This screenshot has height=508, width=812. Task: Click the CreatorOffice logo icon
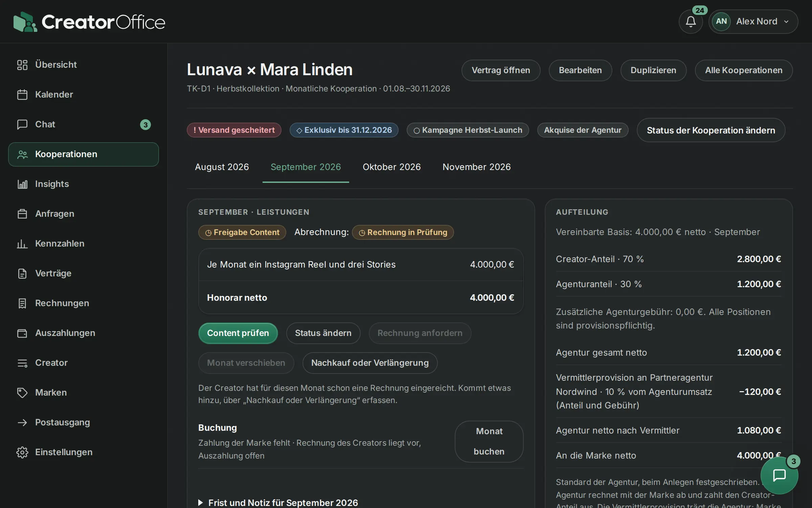tap(25, 22)
